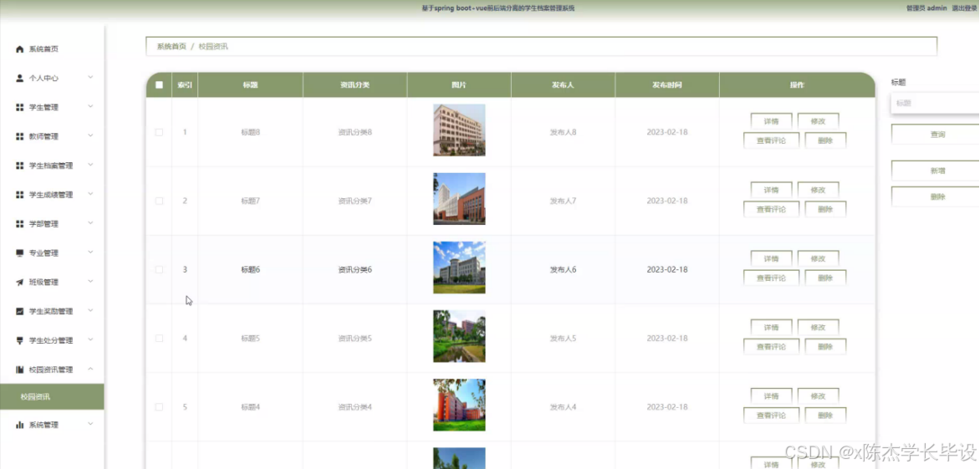The image size is (980, 469).
Task: Click the 新增 button in right panel
Action: [x=937, y=171]
